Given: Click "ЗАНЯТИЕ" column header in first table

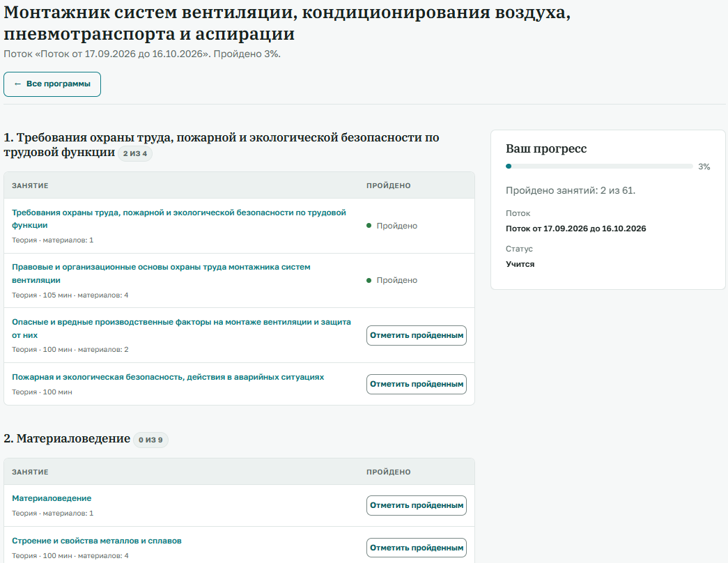Looking at the screenshot, I should click(30, 185).
